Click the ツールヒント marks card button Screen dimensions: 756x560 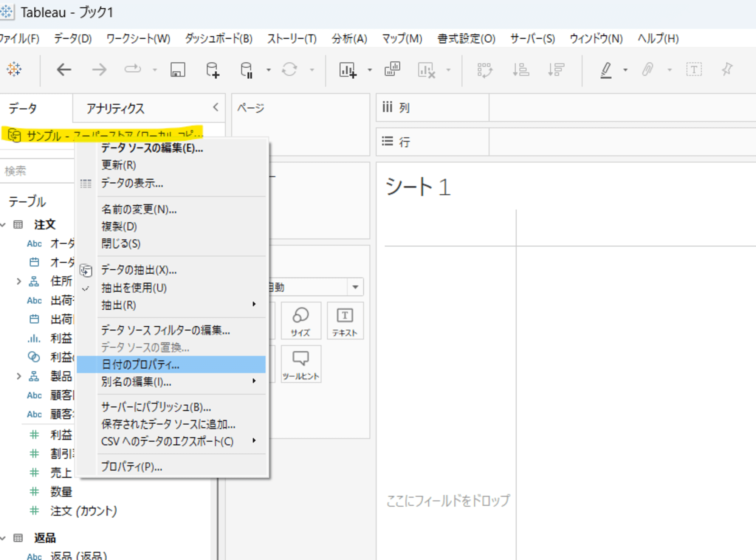tap(301, 365)
